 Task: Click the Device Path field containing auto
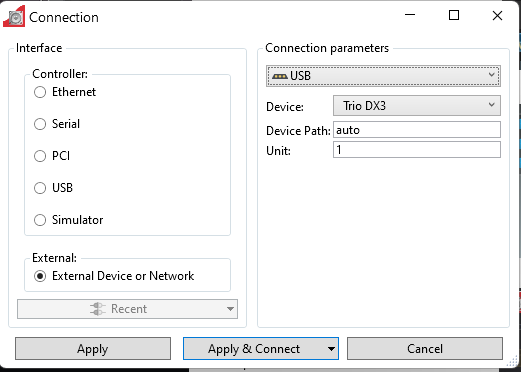coord(417,130)
